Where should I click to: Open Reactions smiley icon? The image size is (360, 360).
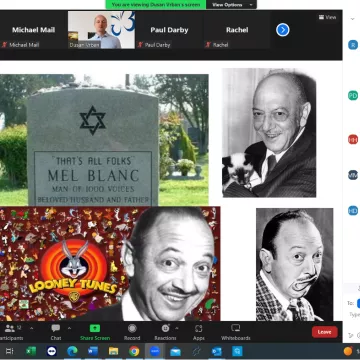coord(166,328)
